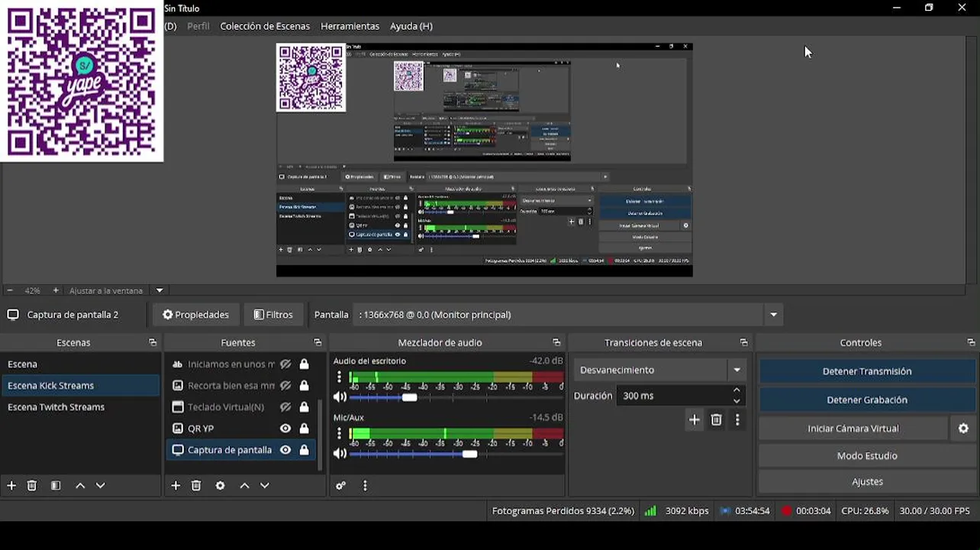Unlock the Captura de pantalla source
980x550 pixels.
coord(304,450)
